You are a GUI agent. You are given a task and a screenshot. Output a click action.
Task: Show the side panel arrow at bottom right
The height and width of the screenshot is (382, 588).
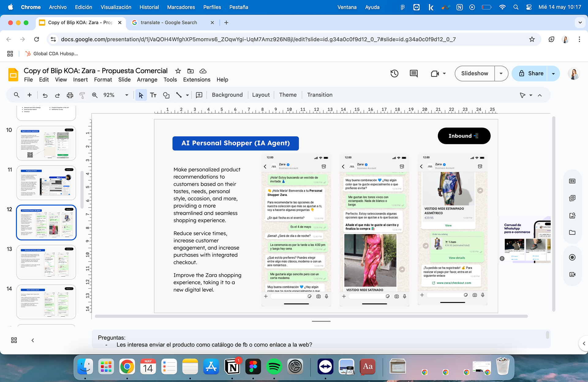tap(584, 343)
